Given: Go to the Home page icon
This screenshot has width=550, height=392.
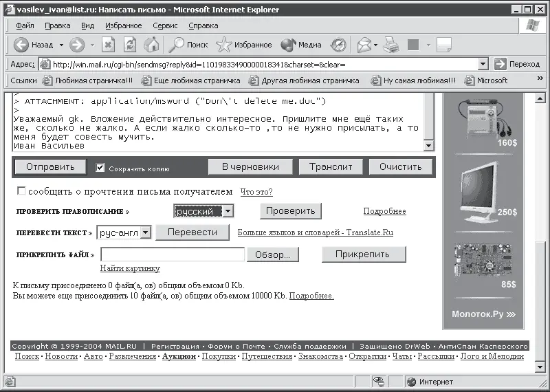Looking at the screenshot, I should (151, 45).
